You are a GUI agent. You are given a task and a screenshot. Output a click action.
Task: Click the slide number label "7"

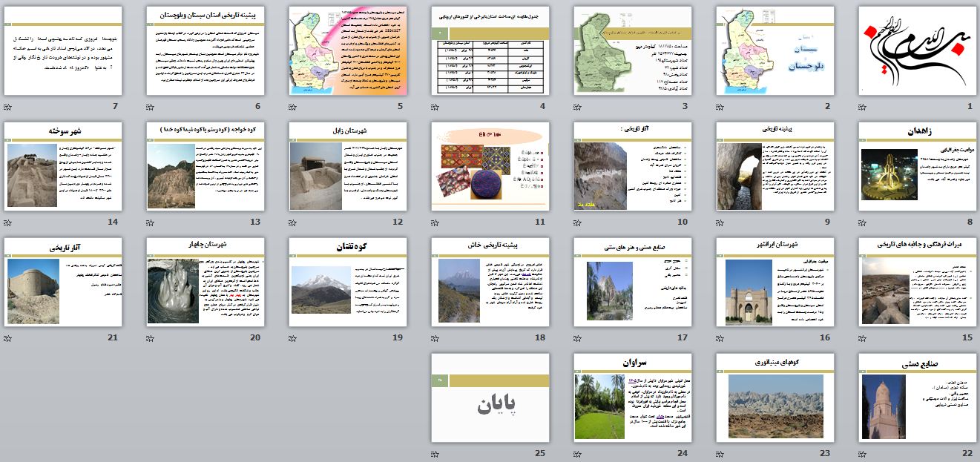coord(115,107)
